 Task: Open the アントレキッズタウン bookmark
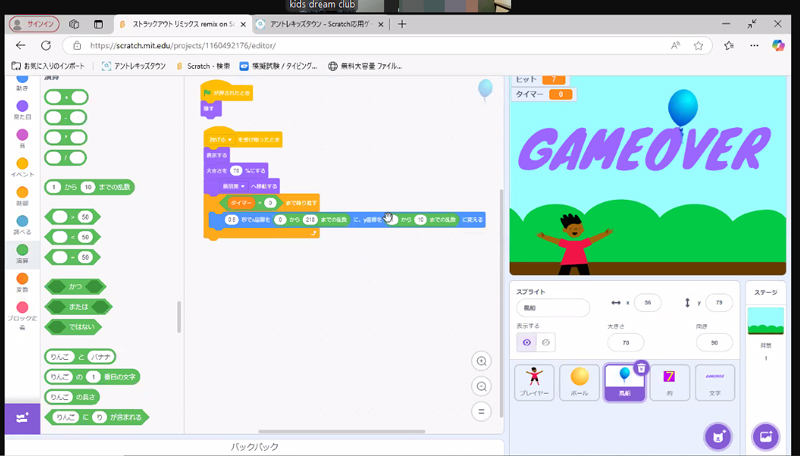pyautogui.click(x=134, y=66)
